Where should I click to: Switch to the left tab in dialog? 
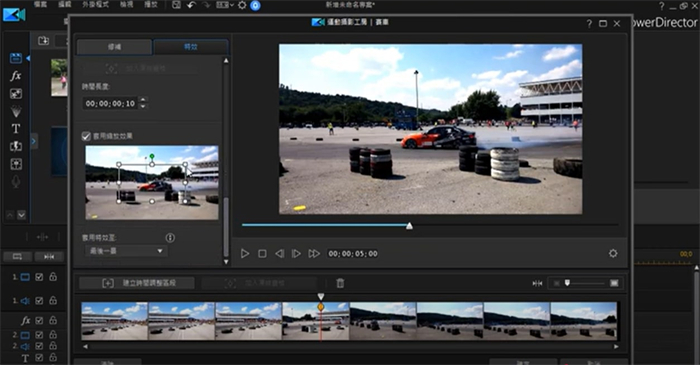[x=114, y=47]
